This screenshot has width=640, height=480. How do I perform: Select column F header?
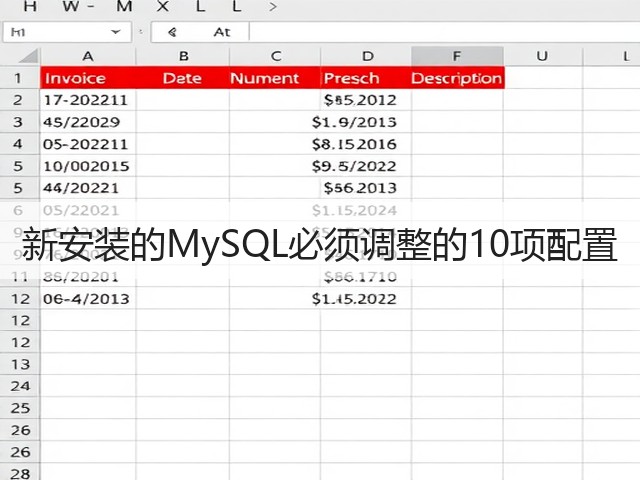click(x=457, y=56)
